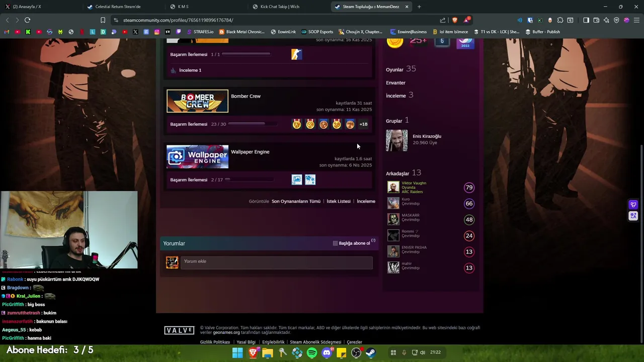Screen dimensions: 644x362
Task: Click level 79 badge next to Viktor Vaughn
Action: click(x=469, y=188)
